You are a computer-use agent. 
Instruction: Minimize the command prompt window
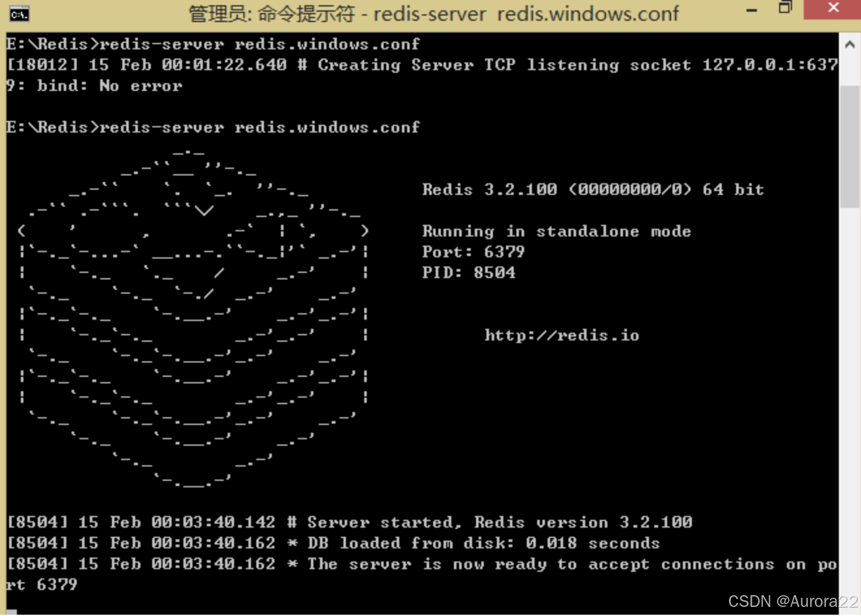pyautogui.click(x=752, y=10)
